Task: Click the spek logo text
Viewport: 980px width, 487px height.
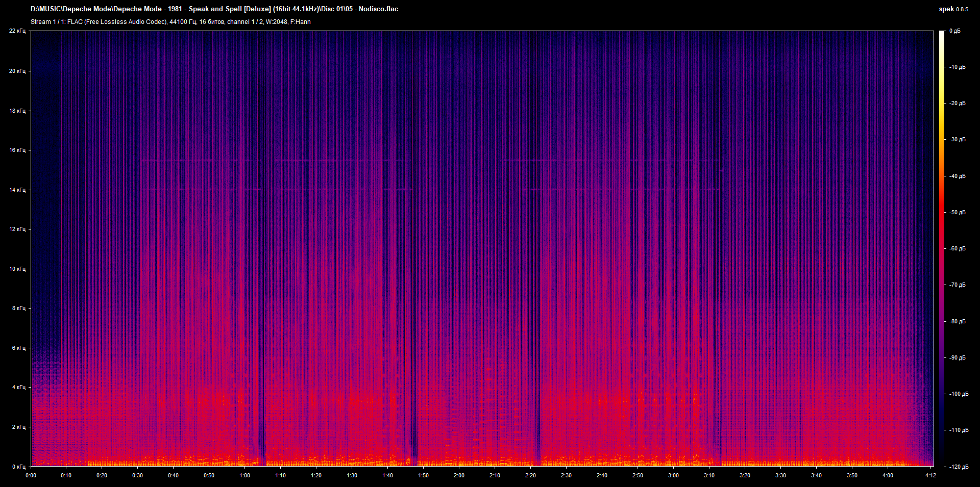Action: 946,9
